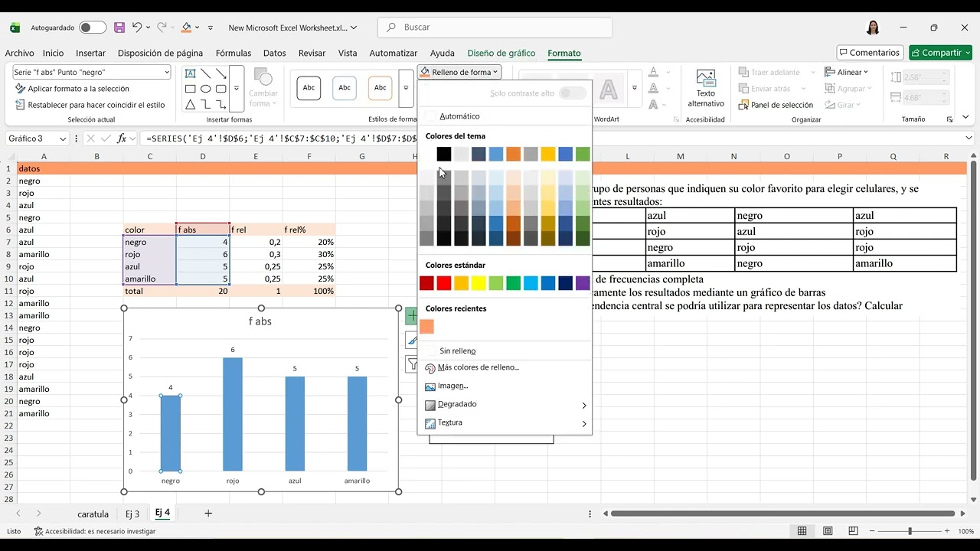Screen dimensions: 980x551
Task: Open Degradado submenu
Action: 505,404
